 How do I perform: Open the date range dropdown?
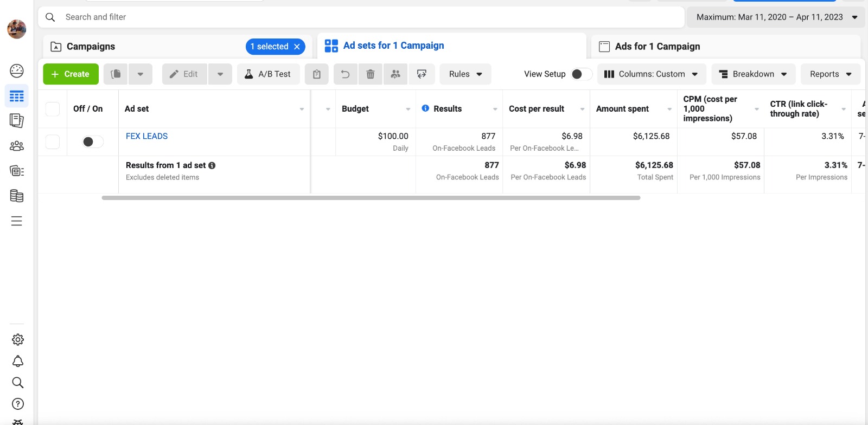[x=776, y=17]
